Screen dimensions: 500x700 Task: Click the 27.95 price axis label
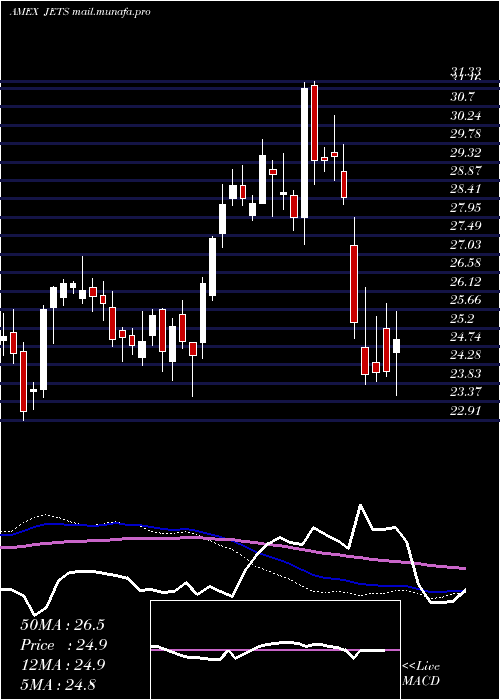pos(466,207)
